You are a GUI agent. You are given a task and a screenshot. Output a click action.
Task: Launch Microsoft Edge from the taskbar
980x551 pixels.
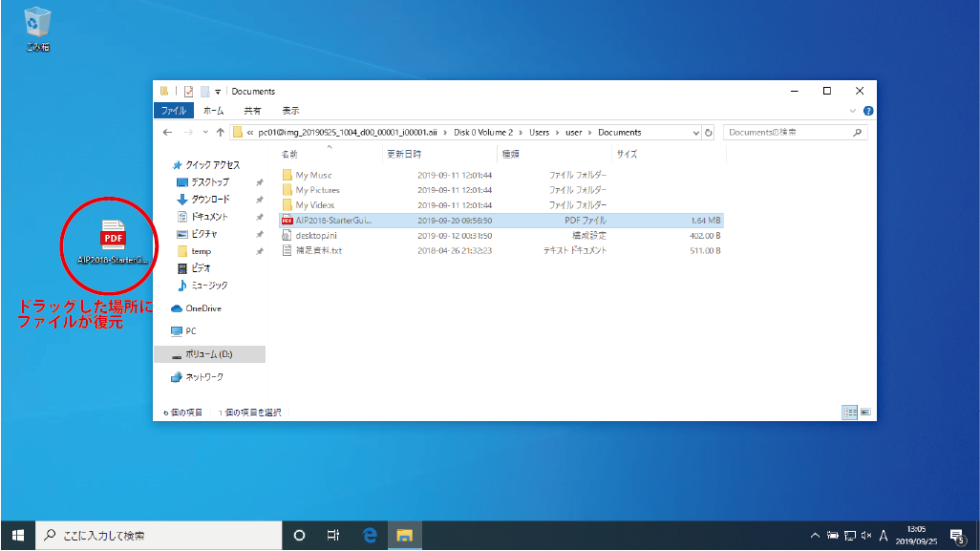(x=370, y=536)
